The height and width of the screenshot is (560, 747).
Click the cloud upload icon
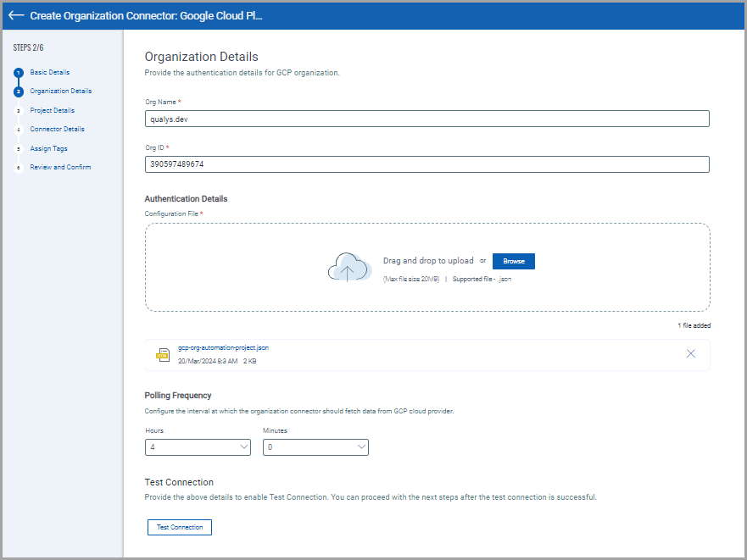349,267
